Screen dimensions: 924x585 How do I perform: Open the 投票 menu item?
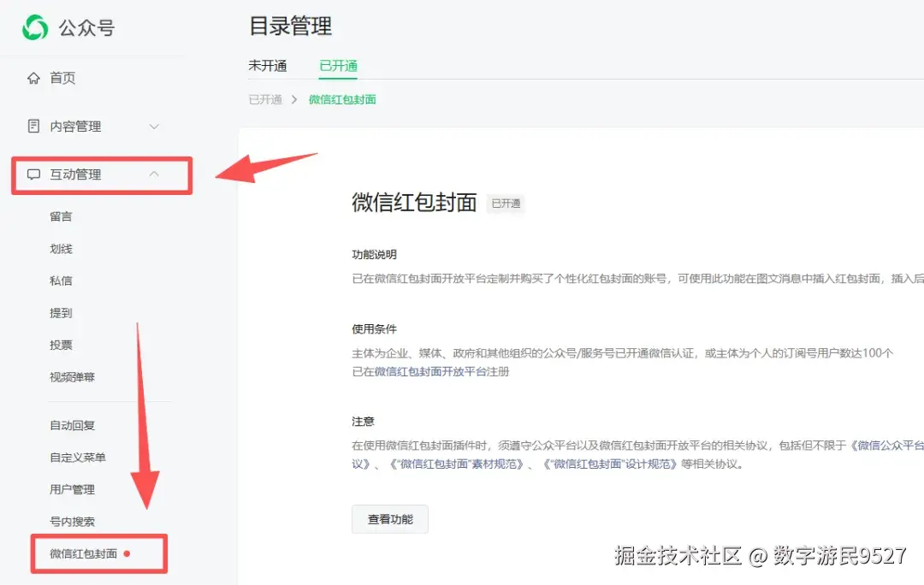point(61,345)
